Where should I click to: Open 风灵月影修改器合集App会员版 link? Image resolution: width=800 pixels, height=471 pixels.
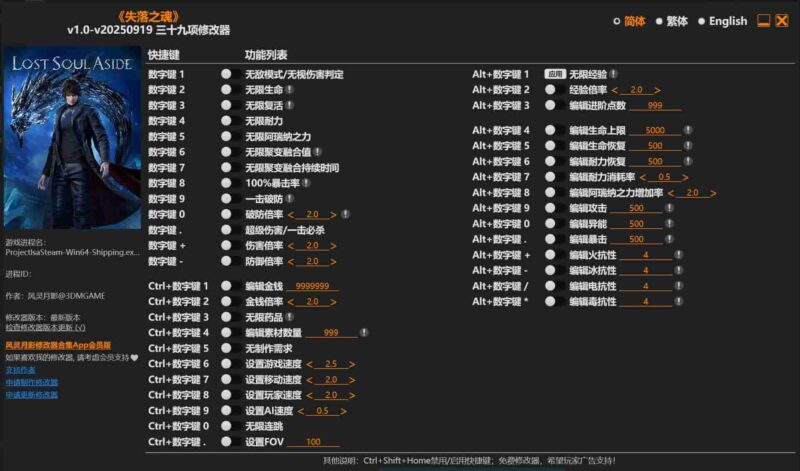pyautogui.click(x=58, y=345)
